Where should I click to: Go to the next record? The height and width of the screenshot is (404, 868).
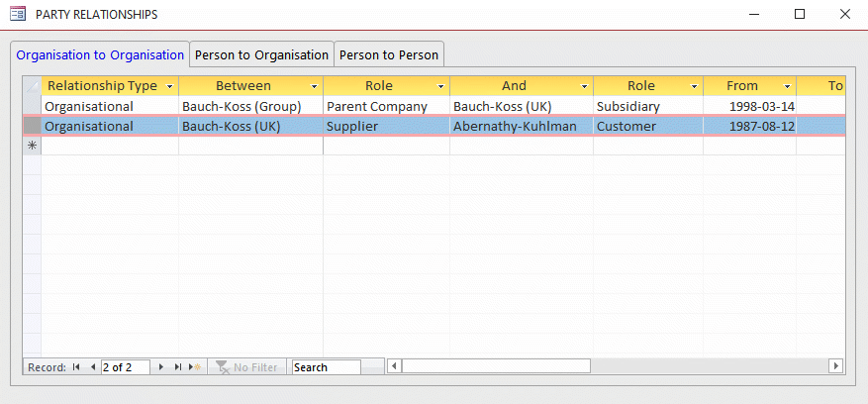tap(161, 367)
